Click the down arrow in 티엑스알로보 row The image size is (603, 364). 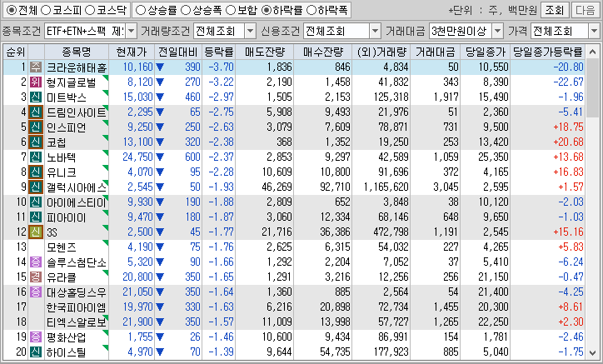tap(160, 322)
